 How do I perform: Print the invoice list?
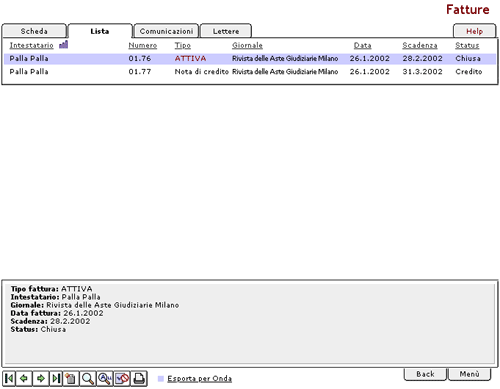pos(139,378)
